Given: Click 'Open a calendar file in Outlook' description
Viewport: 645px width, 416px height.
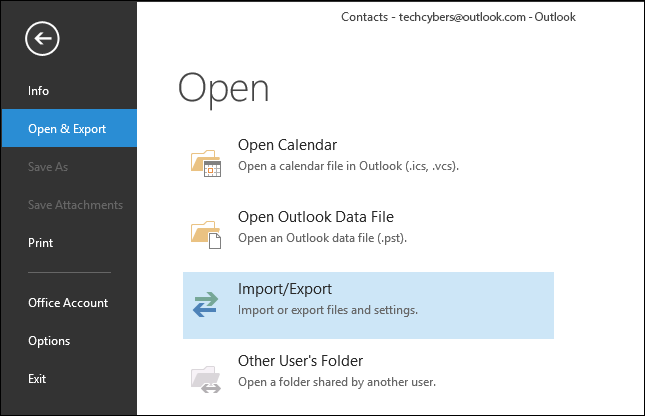Looking at the screenshot, I should [x=348, y=166].
